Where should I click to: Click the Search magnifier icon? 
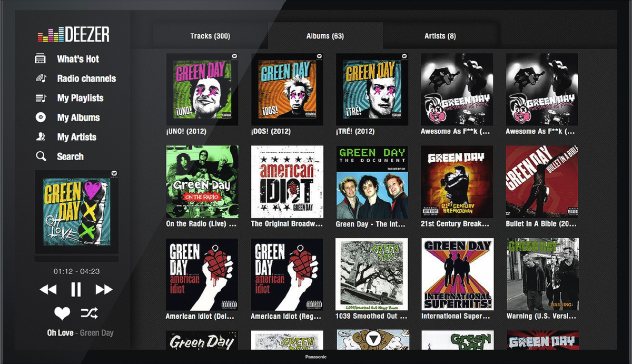(x=41, y=156)
